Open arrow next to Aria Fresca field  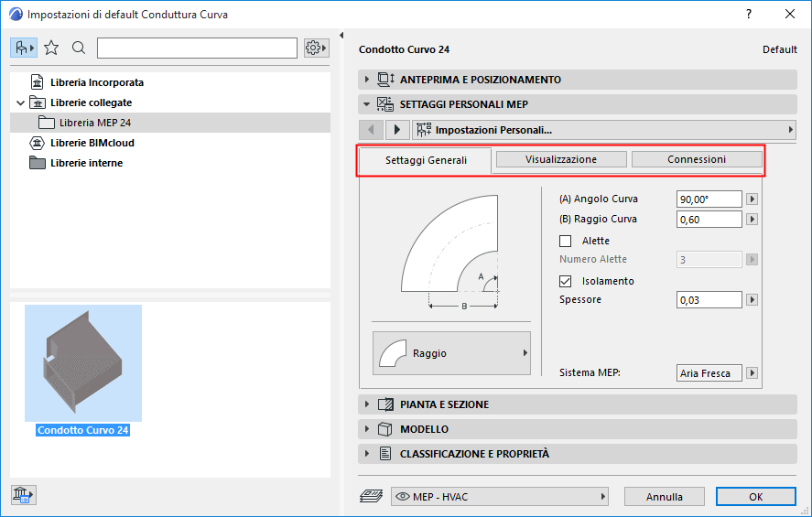click(752, 373)
